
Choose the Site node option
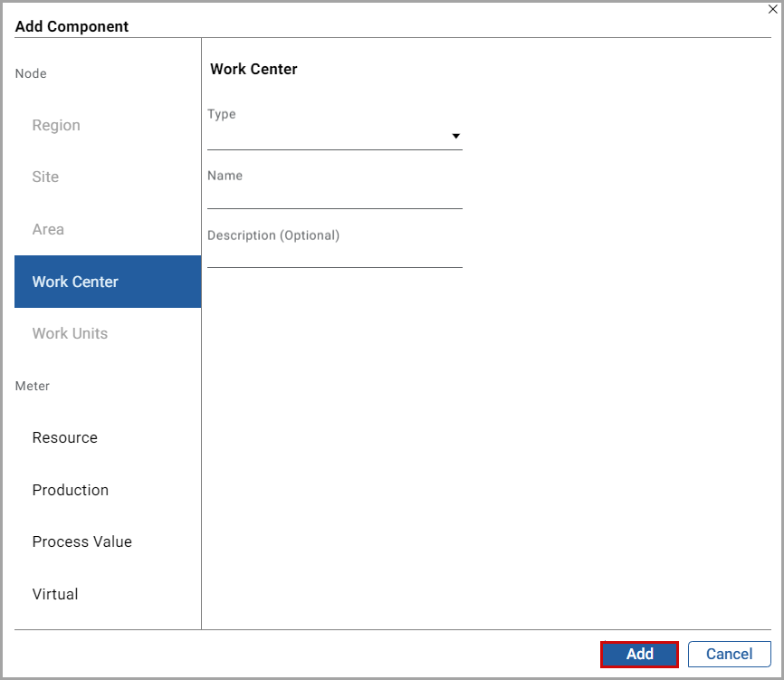coord(45,177)
